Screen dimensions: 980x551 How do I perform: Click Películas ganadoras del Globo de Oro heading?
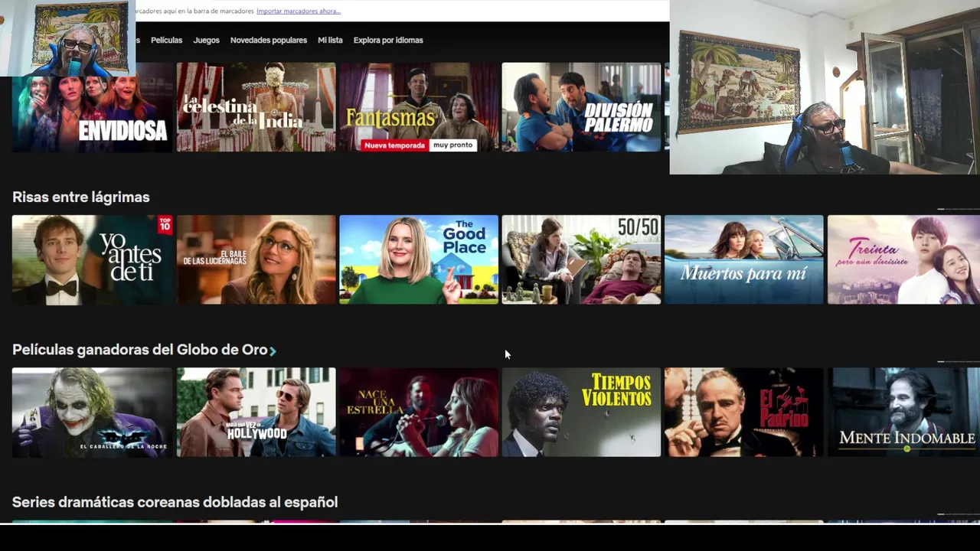[139, 350]
